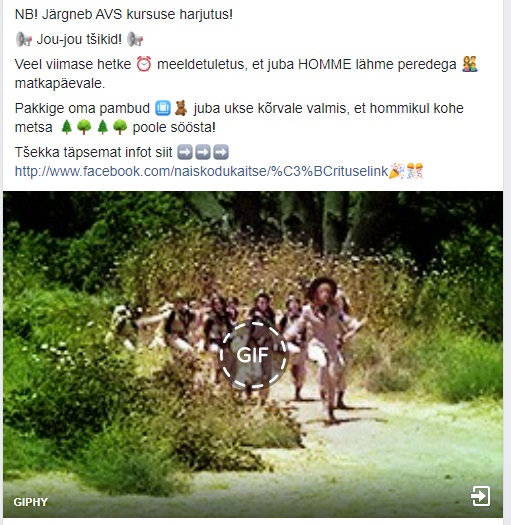Open the naiskodukaitse Facebook event link

[201, 171]
